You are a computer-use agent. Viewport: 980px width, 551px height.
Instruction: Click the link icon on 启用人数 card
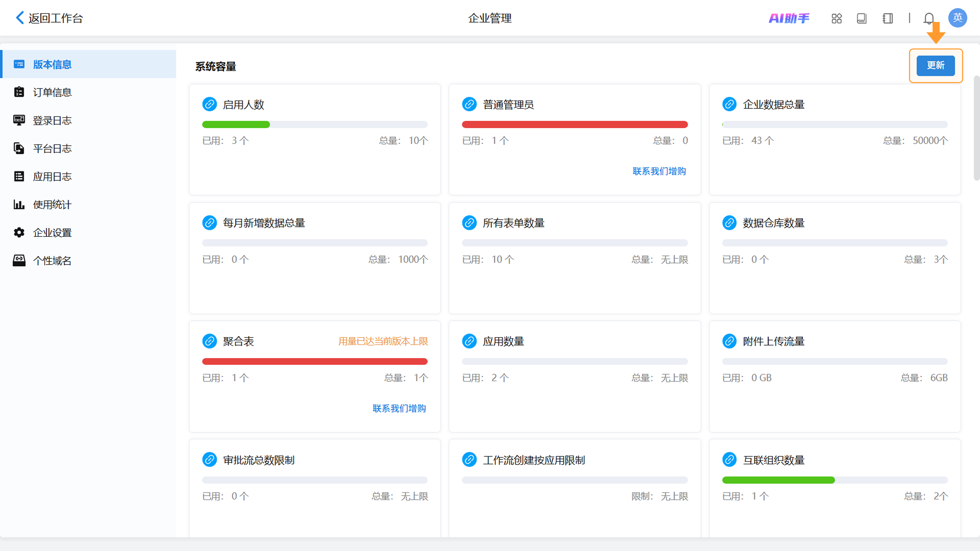(210, 104)
